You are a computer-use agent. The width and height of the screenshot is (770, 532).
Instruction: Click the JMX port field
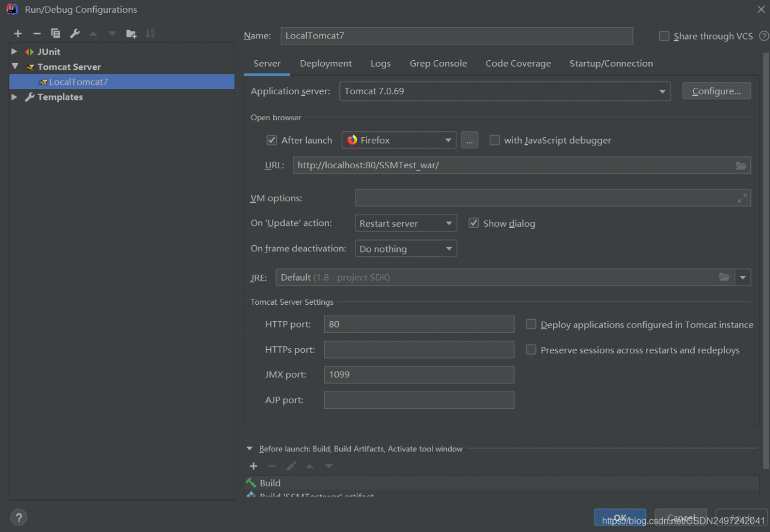pyautogui.click(x=419, y=375)
